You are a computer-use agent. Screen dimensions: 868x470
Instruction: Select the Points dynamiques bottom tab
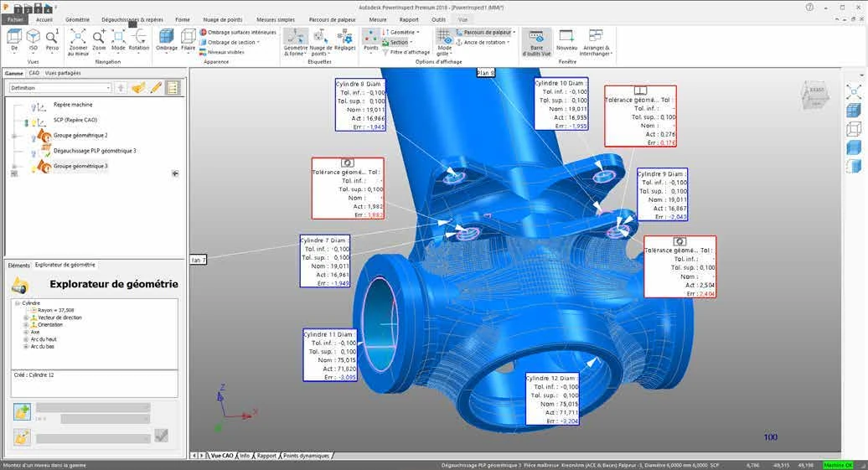pyautogui.click(x=306, y=456)
